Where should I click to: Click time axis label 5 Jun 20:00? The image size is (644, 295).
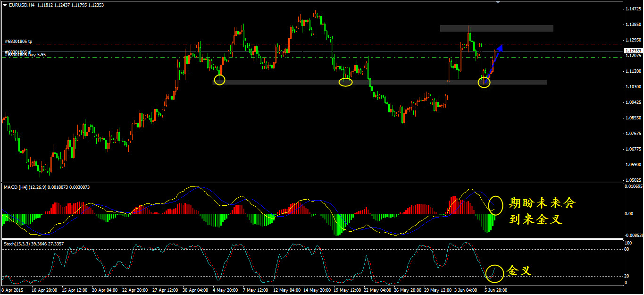pos(497,289)
